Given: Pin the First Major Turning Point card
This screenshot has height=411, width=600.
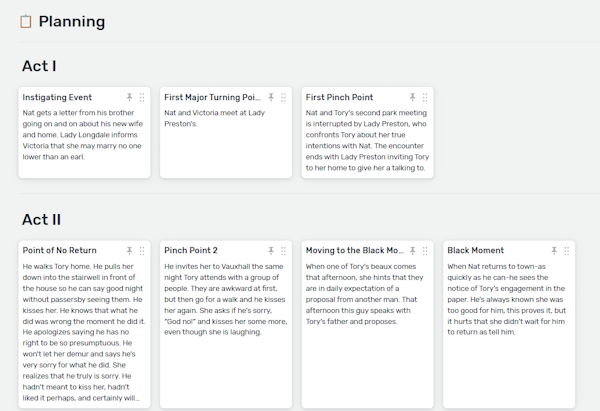Looking at the screenshot, I should [271, 98].
